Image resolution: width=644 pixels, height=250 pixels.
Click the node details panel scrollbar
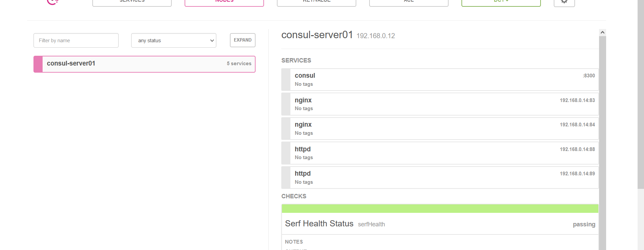[x=602, y=142]
